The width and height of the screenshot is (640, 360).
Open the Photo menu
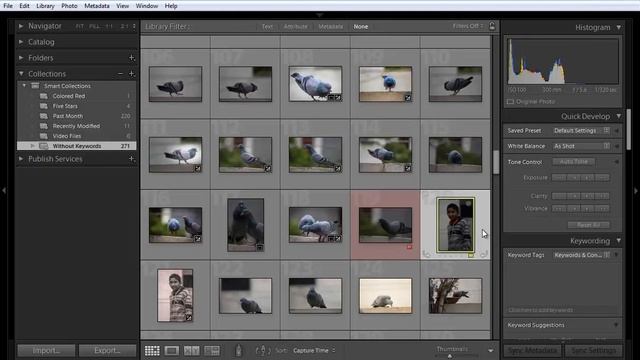click(x=69, y=6)
